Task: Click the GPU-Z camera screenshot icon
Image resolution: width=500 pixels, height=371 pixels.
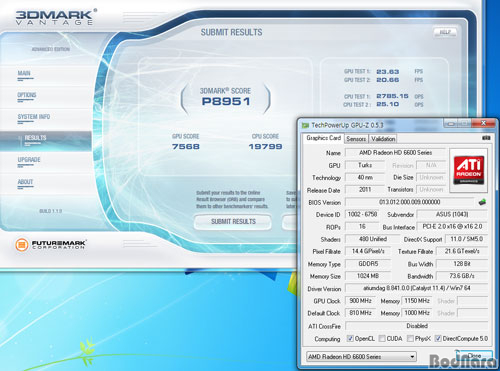Action: pyautogui.click(x=486, y=138)
